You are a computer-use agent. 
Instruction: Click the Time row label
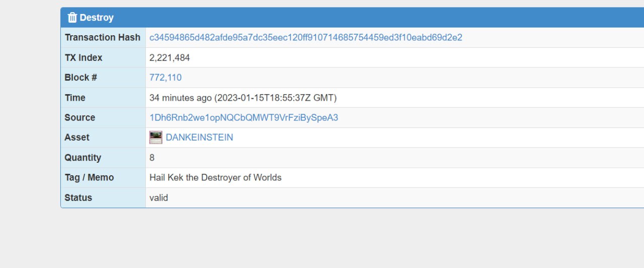75,98
